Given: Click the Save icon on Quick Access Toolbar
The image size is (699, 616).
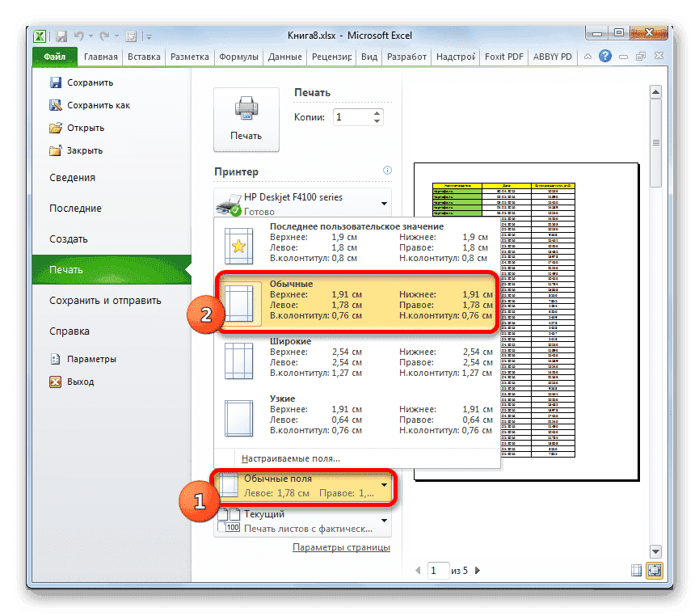Looking at the screenshot, I should point(61,36).
